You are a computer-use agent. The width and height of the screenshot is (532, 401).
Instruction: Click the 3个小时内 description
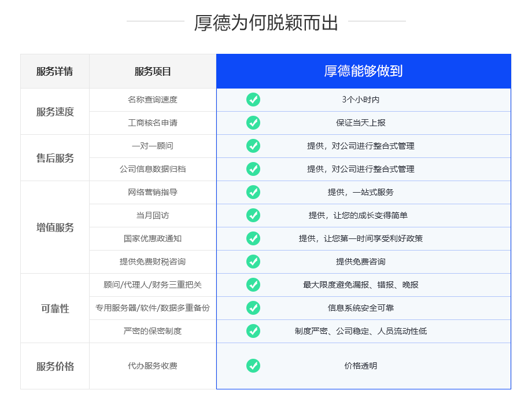coord(361,100)
